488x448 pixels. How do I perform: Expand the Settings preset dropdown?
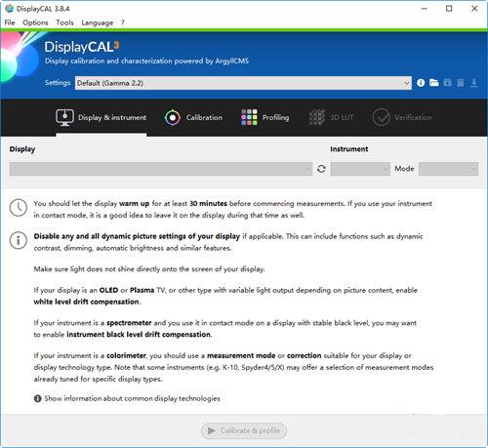click(x=243, y=83)
